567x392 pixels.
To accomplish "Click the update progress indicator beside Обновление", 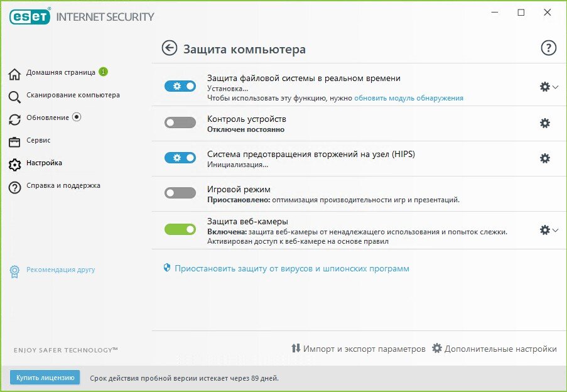I will 77,117.
